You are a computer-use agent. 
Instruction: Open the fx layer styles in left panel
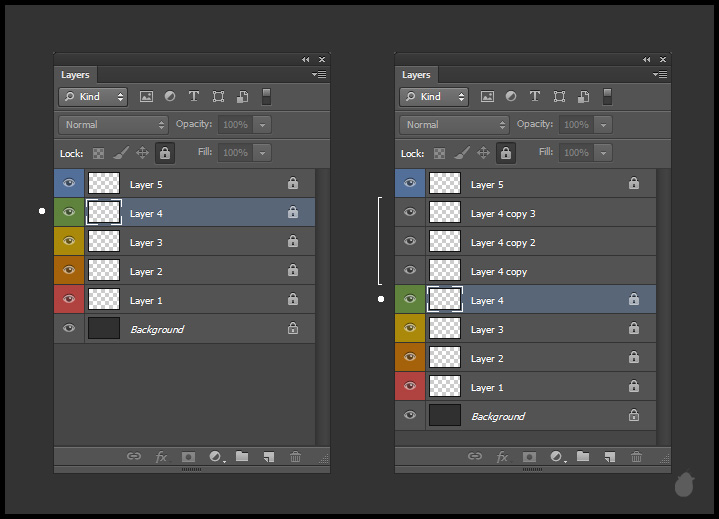pos(161,457)
